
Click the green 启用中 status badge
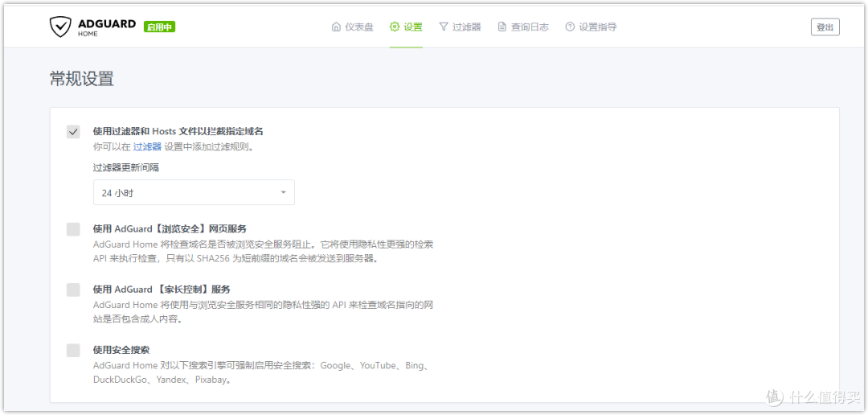click(159, 27)
